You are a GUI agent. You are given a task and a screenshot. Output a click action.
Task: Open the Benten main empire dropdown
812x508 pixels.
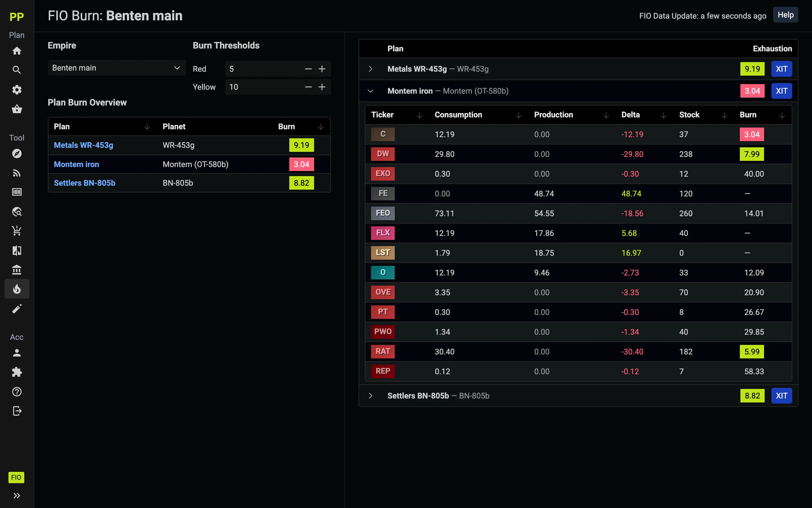[117, 68]
